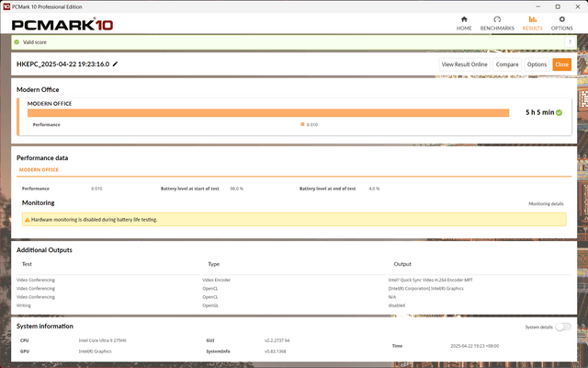
Task: Click the warning triangle in the monitoring notice
Action: coord(27,220)
